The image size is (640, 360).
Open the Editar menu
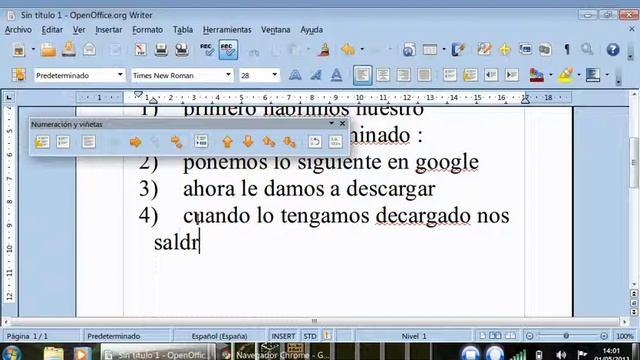click(52, 30)
